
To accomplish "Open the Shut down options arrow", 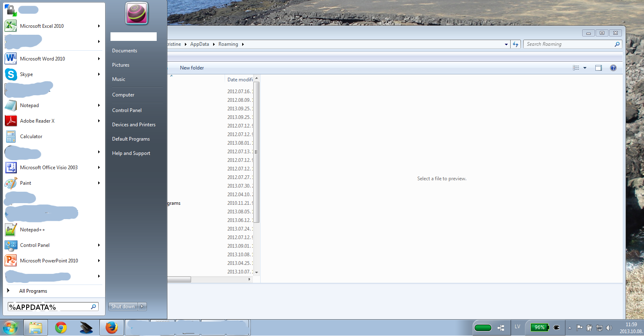I will (142, 307).
